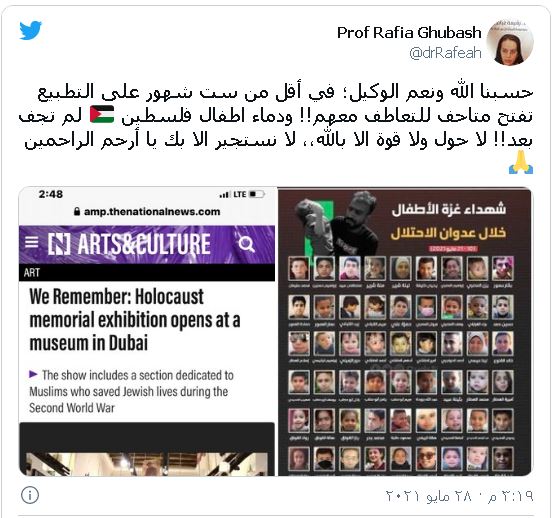
Task: Open the @drRafeah handle link
Action: click(x=445, y=53)
